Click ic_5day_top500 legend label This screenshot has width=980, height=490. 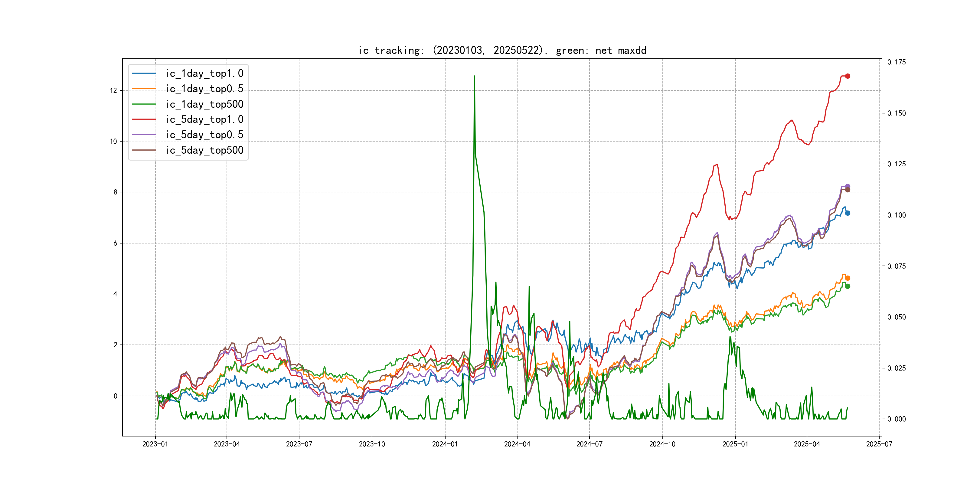point(204,150)
